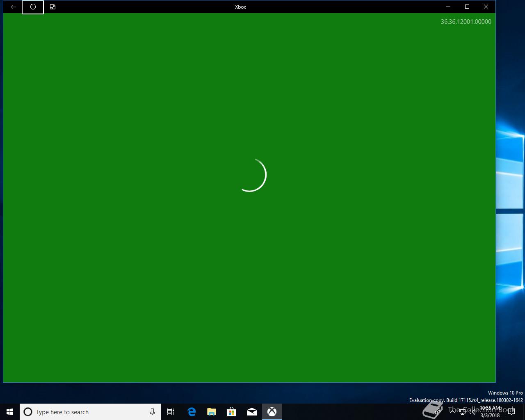
Task: Select Xbox app icon in taskbar
Action: click(x=272, y=412)
